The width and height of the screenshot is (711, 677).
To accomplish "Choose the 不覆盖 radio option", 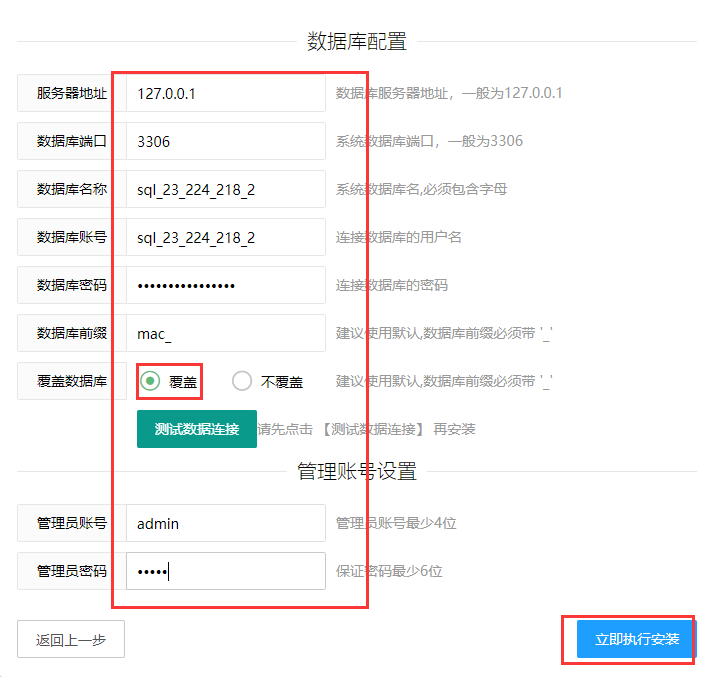I will pyautogui.click(x=242, y=381).
